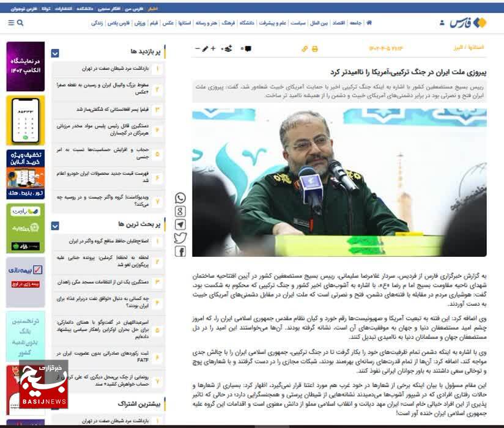Open the عکس menu item
This screenshot has width=504, height=428.
click(x=168, y=23)
